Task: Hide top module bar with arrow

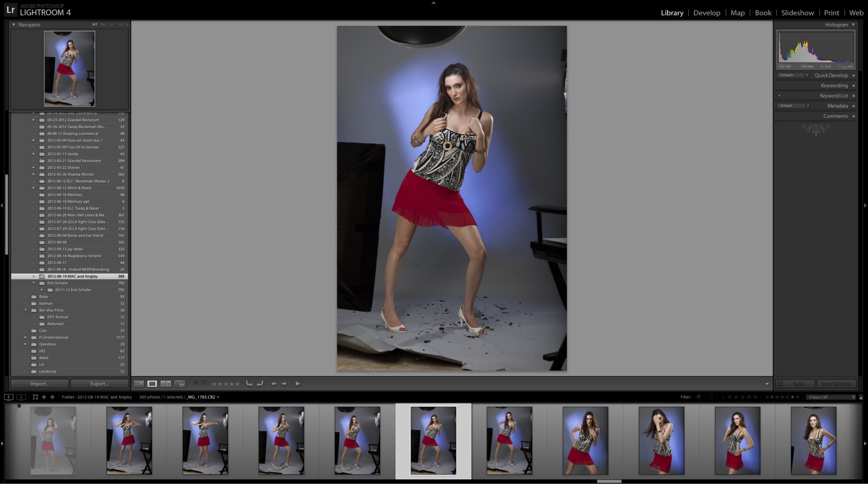Action: (x=433, y=2)
